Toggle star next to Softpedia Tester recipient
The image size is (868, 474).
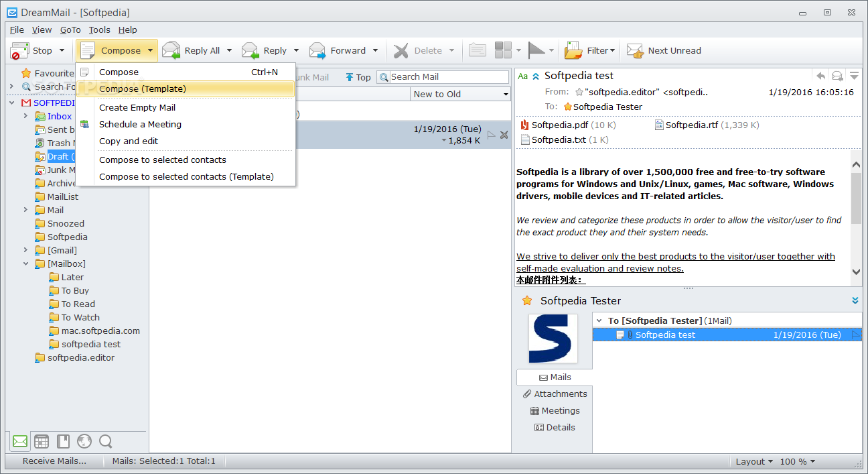(x=568, y=107)
